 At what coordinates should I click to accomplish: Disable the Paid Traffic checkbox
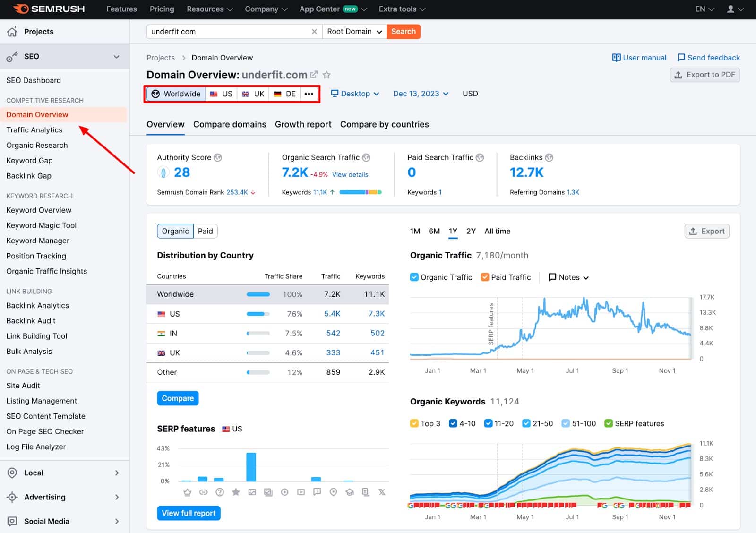[x=485, y=277]
